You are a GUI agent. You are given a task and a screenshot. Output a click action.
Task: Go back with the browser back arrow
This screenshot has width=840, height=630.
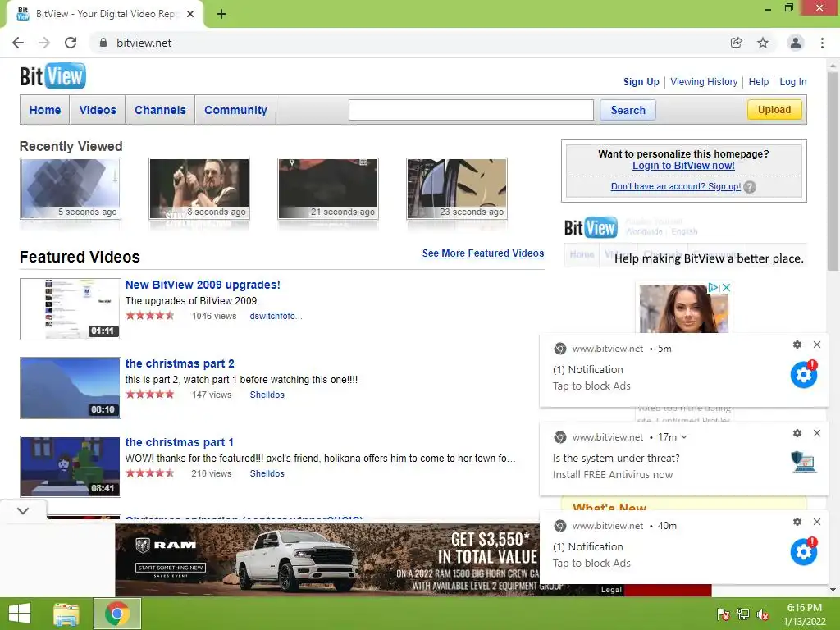[18, 43]
